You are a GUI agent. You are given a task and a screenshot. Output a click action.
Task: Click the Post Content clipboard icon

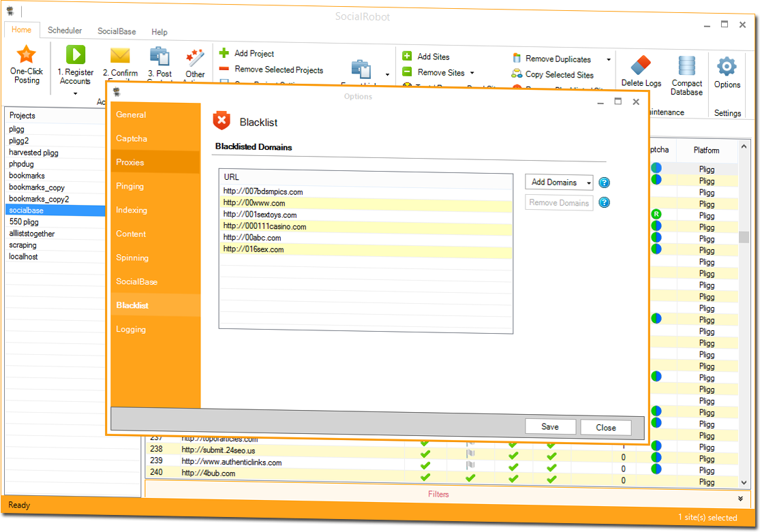tap(159, 57)
